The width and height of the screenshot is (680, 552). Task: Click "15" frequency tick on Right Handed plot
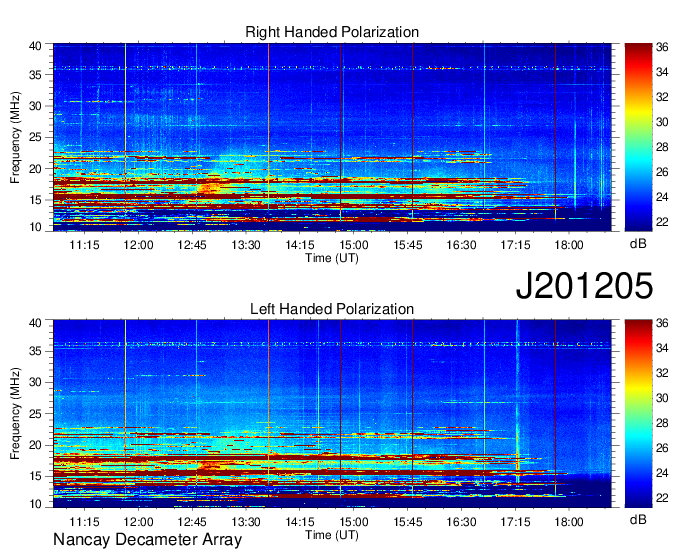(x=35, y=200)
